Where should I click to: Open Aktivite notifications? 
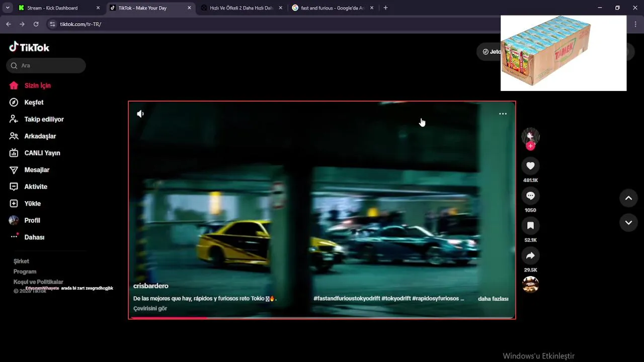(x=36, y=187)
